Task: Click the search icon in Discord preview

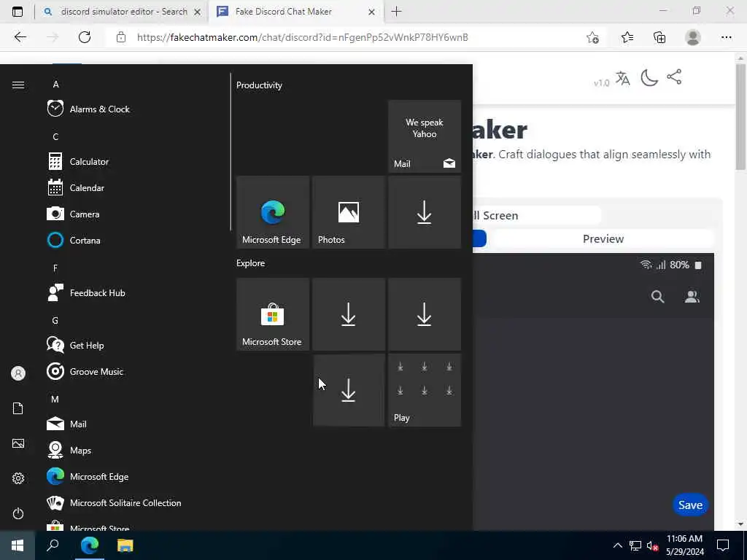Action: 657,297
